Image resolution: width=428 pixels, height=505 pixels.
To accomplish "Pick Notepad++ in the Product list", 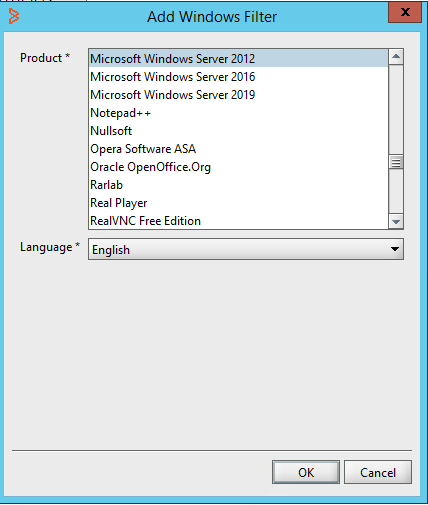I will [239, 113].
